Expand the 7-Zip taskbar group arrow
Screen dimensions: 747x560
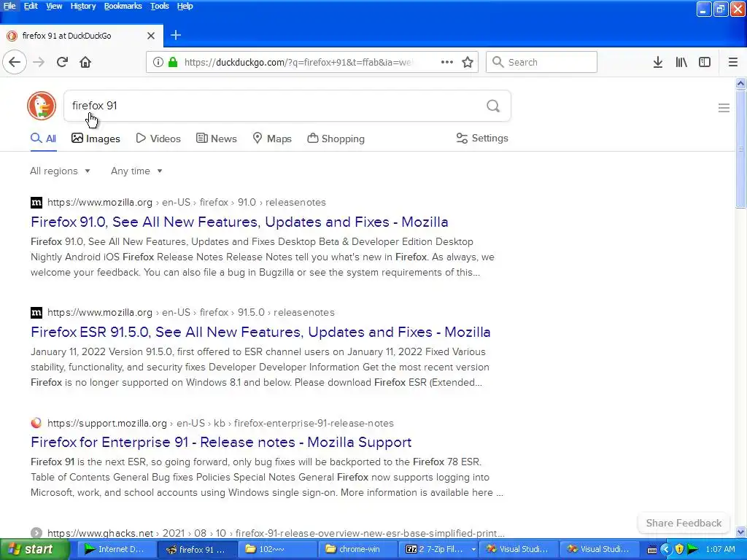click(473, 550)
